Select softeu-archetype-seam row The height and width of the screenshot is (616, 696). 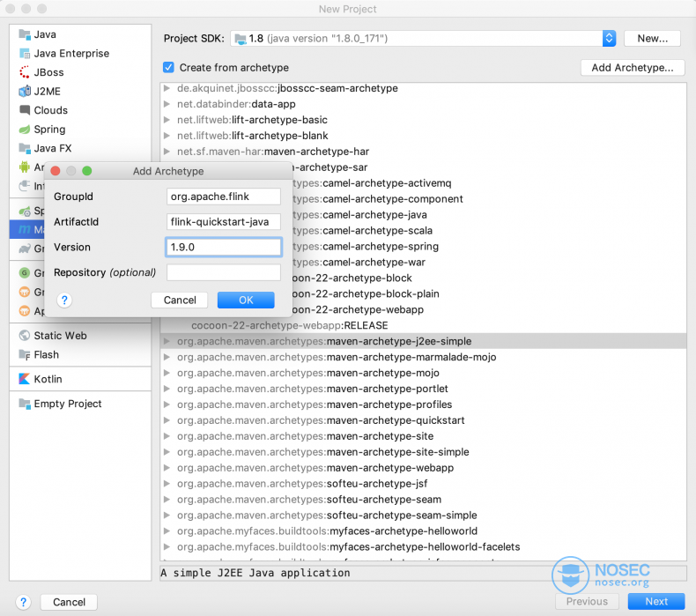click(424, 500)
